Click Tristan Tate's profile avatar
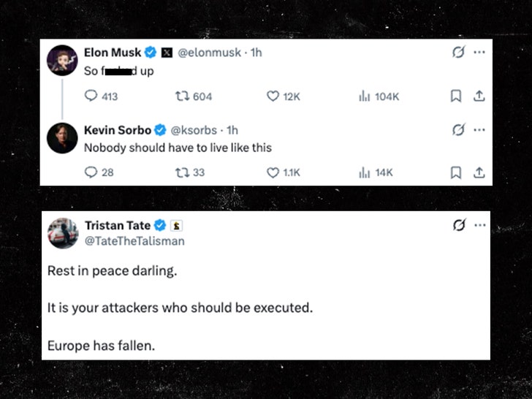Screen dimensions: 532x399 click(x=63, y=233)
